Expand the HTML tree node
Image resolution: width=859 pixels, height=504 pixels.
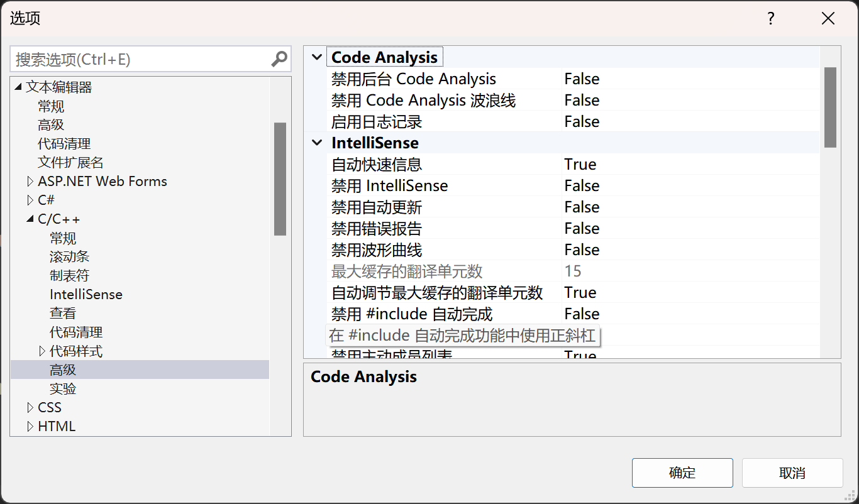click(x=30, y=427)
